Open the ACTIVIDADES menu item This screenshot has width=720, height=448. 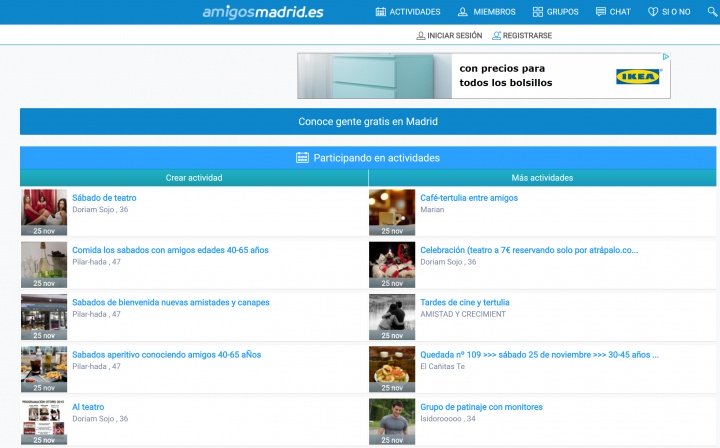click(415, 12)
